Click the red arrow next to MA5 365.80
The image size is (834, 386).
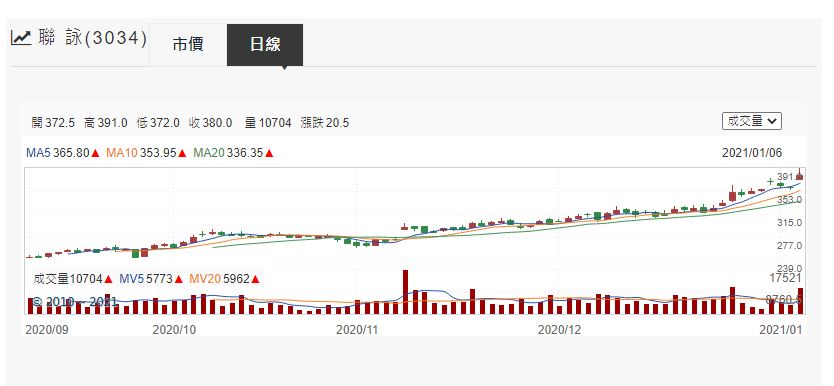pyautogui.click(x=95, y=153)
